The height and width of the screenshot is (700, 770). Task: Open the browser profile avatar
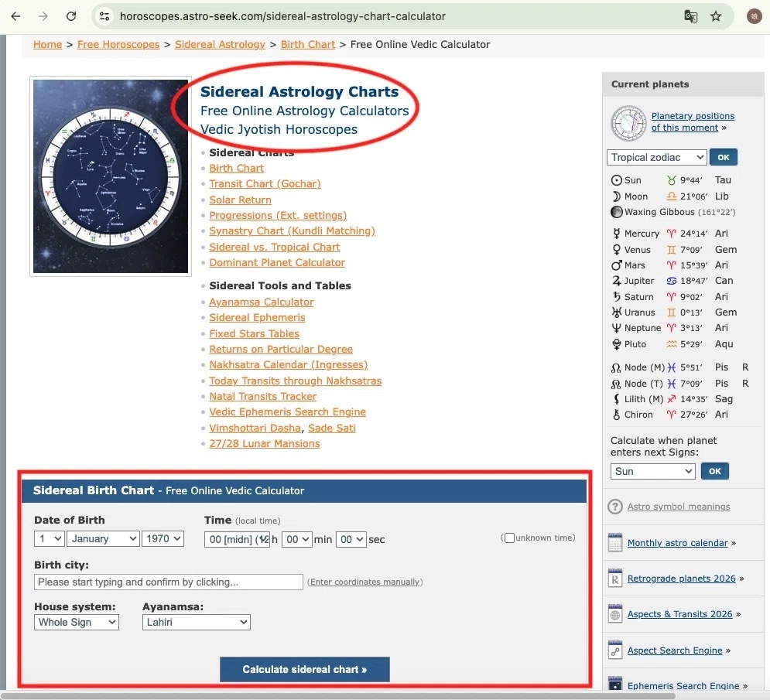(755, 16)
